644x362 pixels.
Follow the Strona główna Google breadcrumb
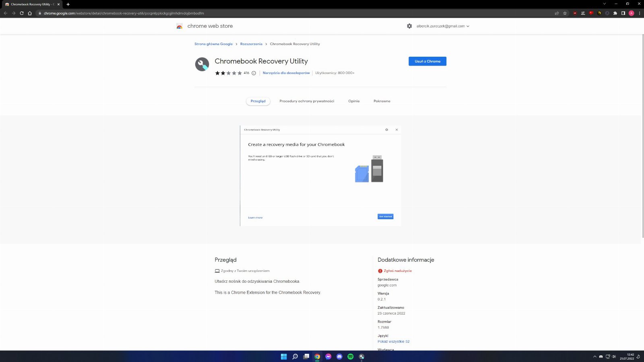coord(213,44)
